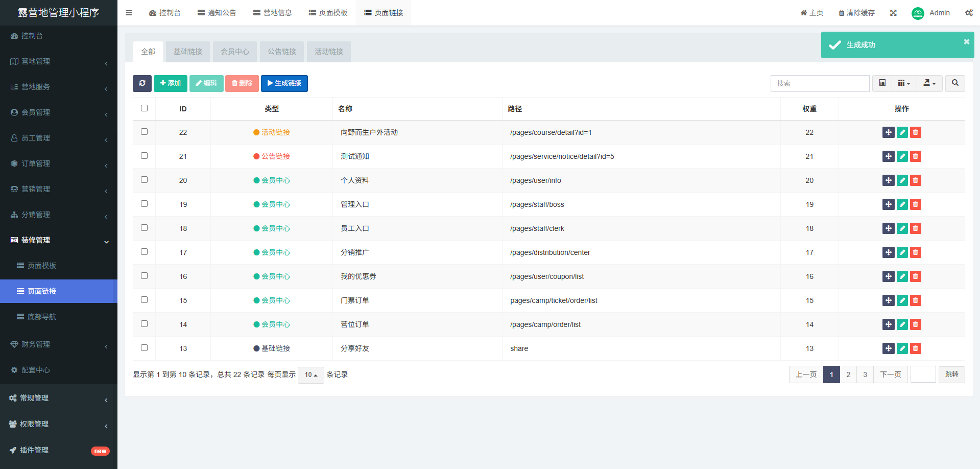Viewport: 980px width, 469px height.
Task: Edit 管理入口 row pencil icon
Action: 902,204
